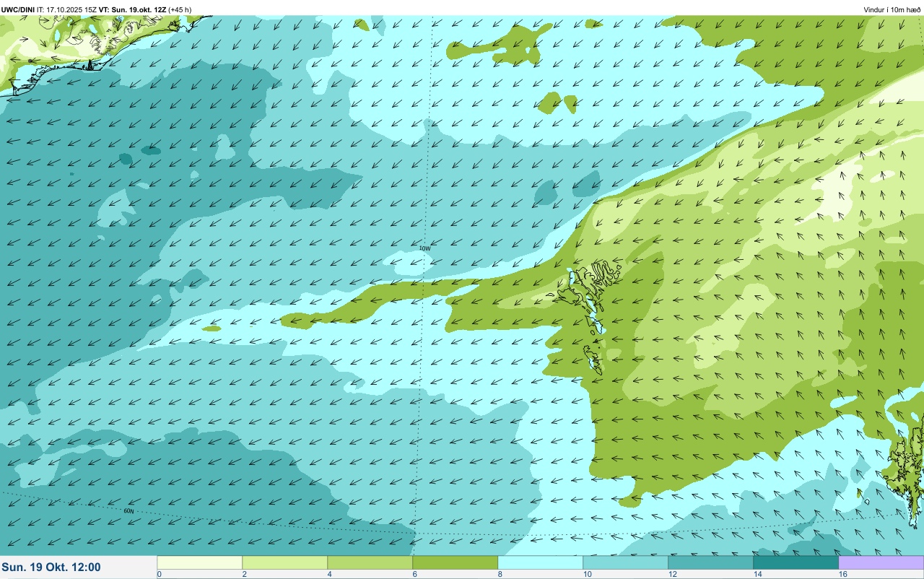The height and width of the screenshot is (579, 924).
Task: Click the legend tick value '10'
Action: (x=588, y=575)
